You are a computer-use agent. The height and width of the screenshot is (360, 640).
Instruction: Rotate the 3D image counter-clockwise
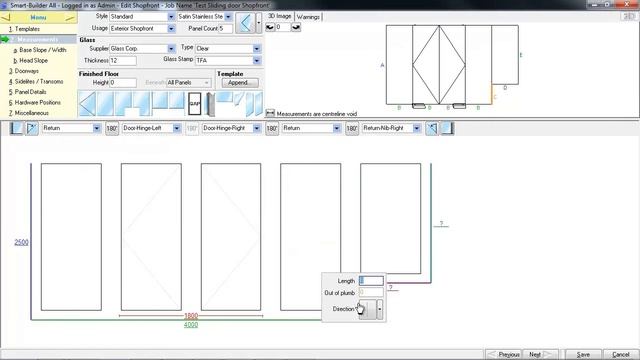(x=270, y=27)
